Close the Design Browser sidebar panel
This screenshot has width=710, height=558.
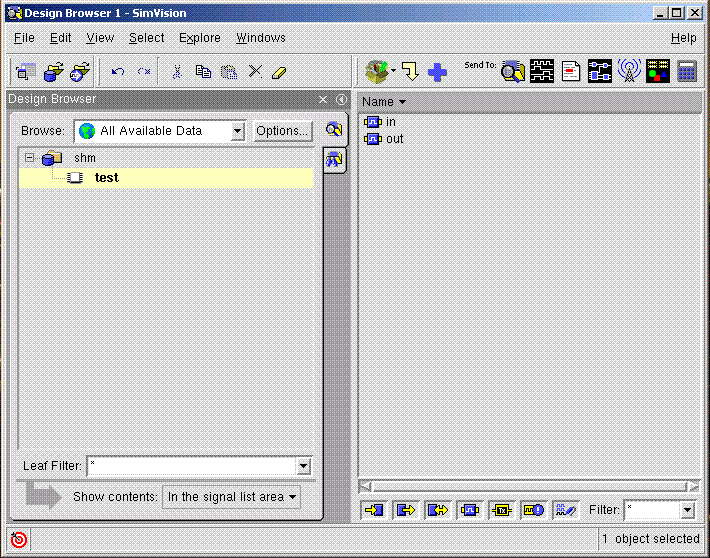click(x=323, y=100)
